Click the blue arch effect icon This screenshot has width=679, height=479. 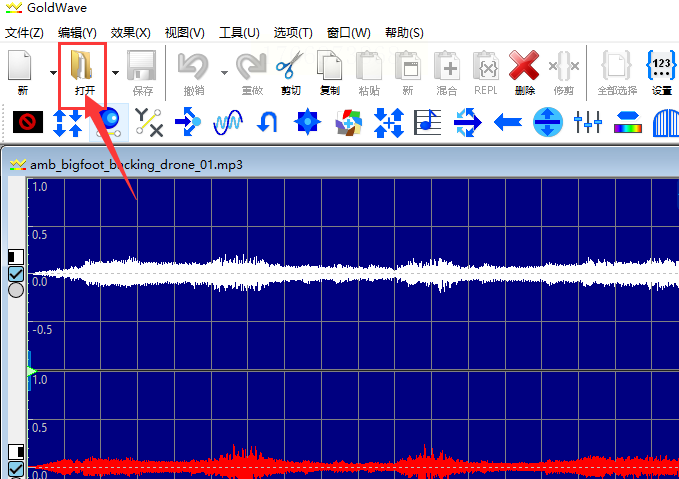(x=666, y=123)
